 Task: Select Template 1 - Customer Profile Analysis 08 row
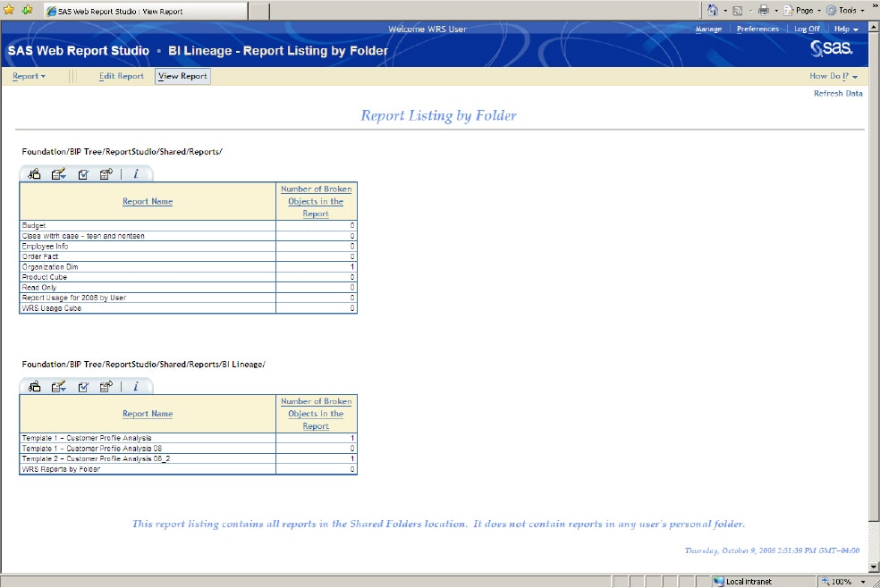(x=188, y=449)
